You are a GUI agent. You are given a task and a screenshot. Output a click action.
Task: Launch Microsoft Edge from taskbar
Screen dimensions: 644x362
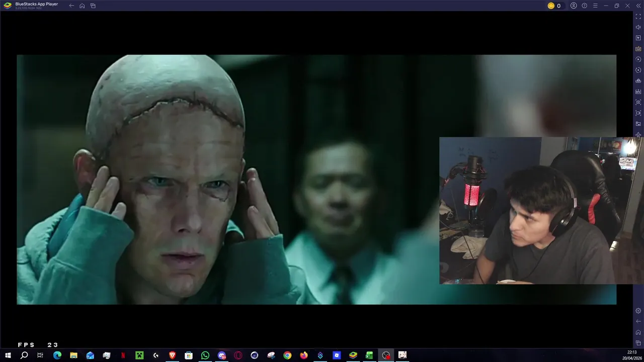[57, 355]
